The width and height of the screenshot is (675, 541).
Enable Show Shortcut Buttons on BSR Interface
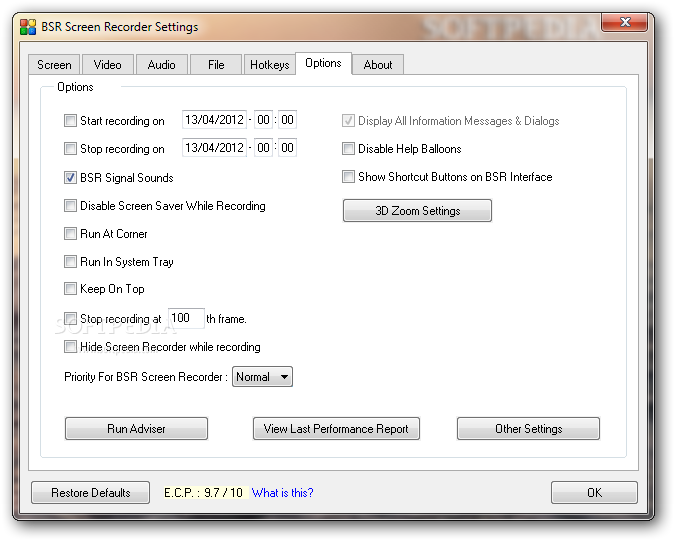click(x=348, y=176)
